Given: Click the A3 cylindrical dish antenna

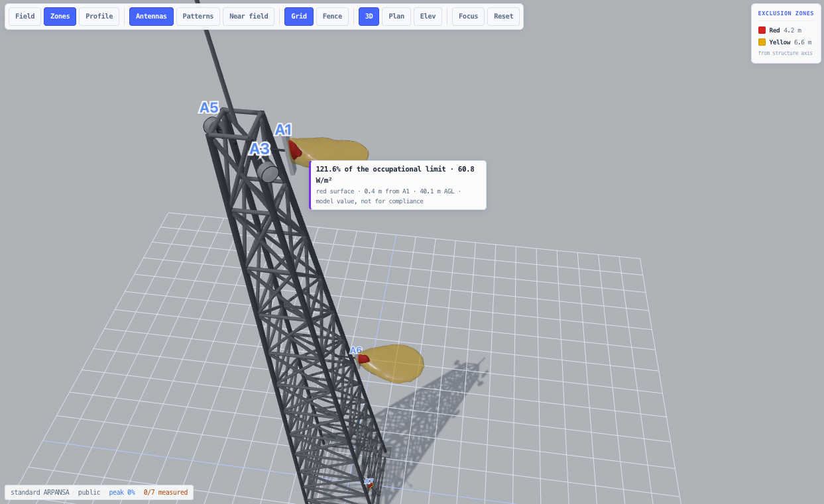Looking at the screenshot, I should [x=268, y=172].
